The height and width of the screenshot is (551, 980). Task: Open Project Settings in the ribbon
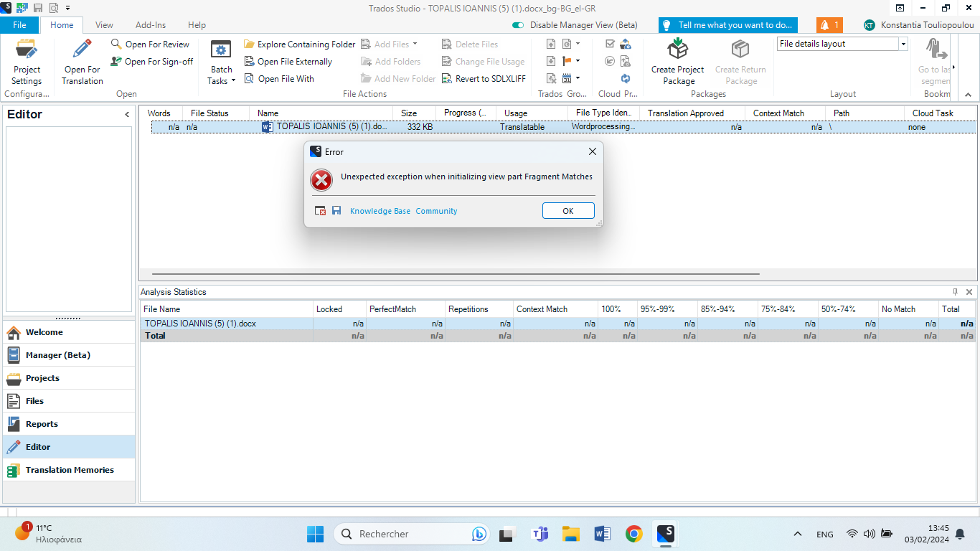(x=27, y=62)
